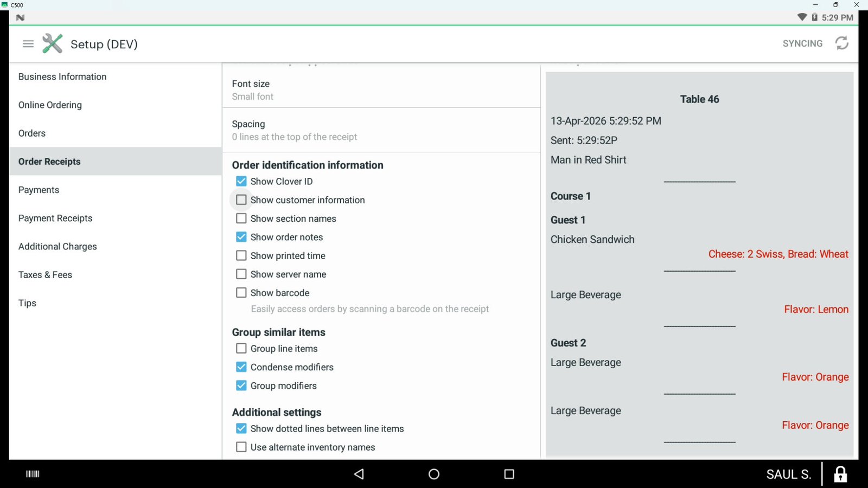This screenshot has height=488, width=868.
Task: Open Additional Charges settings
Action: [x=116, y=246]
